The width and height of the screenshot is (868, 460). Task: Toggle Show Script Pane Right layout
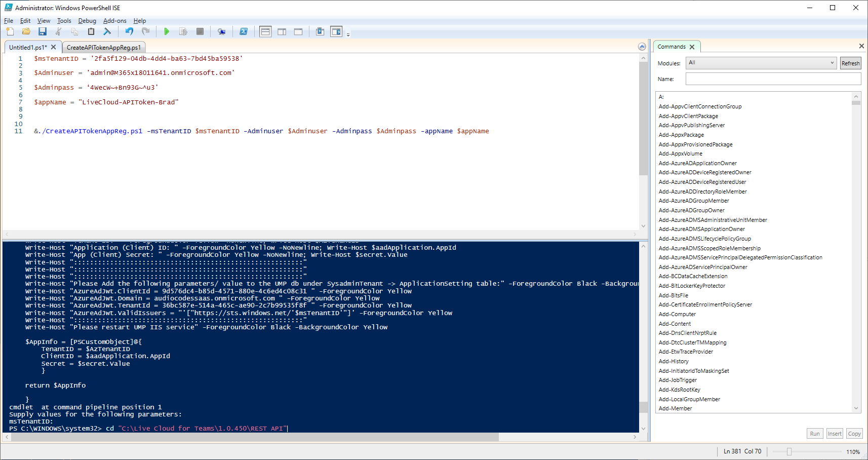282,31
